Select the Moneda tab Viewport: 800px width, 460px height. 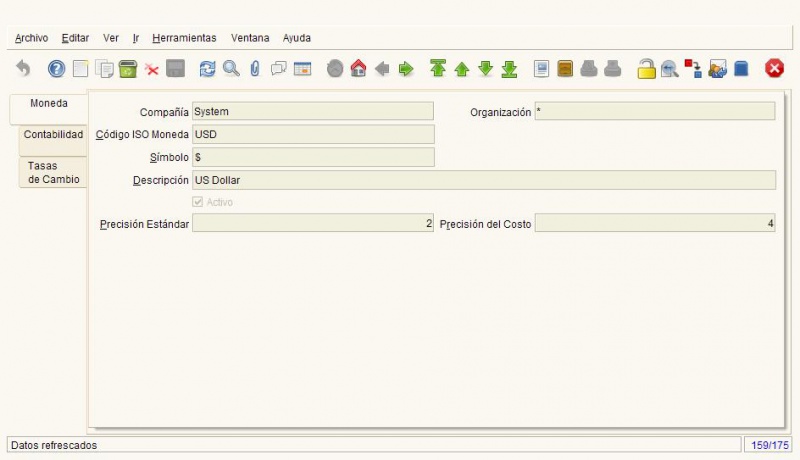coord(48,109)
